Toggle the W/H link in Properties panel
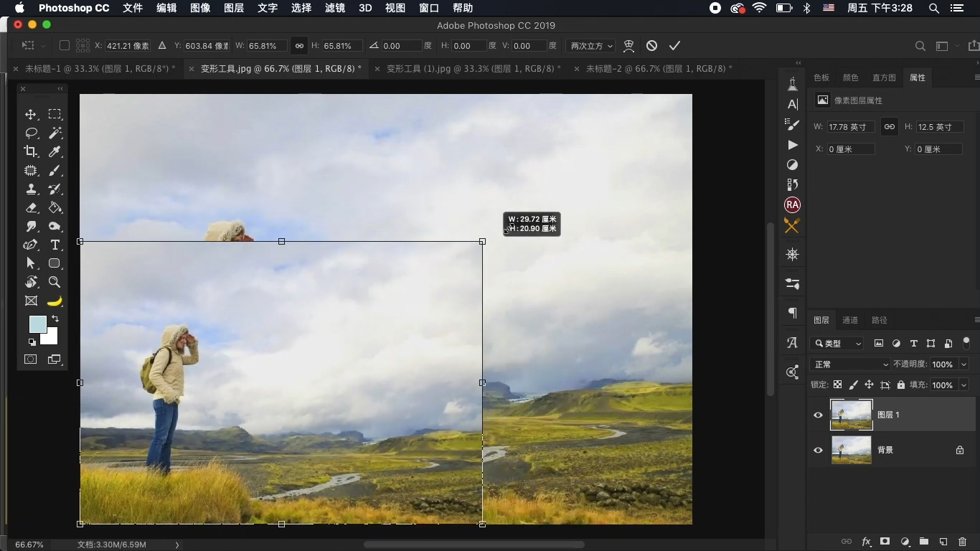The image size is (980, 551). 889,126
